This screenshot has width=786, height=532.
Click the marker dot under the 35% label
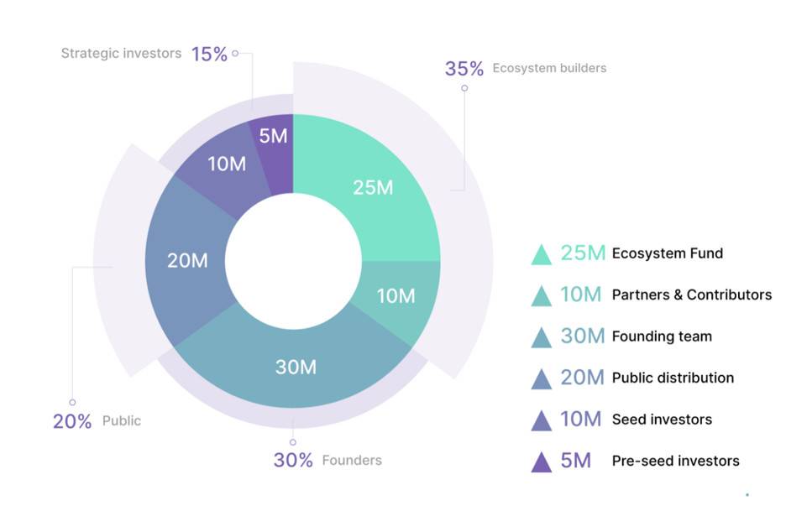tap(464, 88)
